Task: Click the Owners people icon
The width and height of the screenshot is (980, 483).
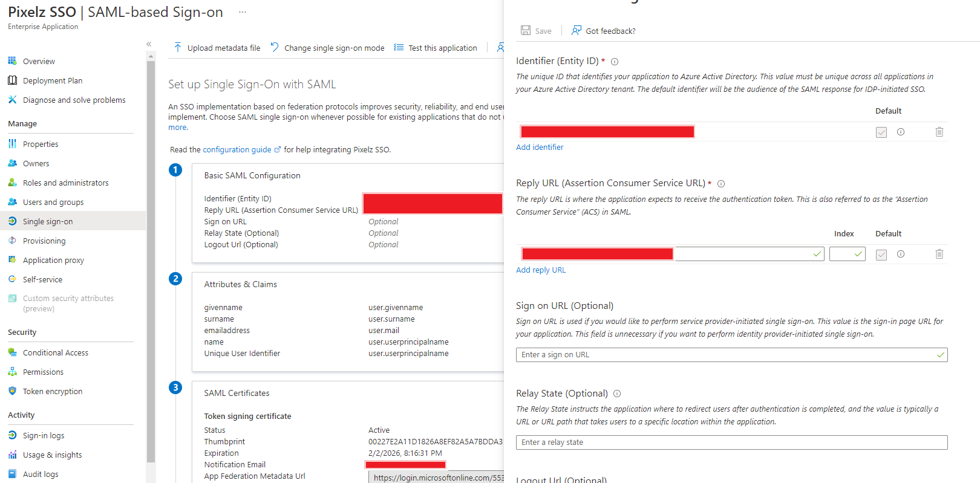Action: (x=12, y=163)
